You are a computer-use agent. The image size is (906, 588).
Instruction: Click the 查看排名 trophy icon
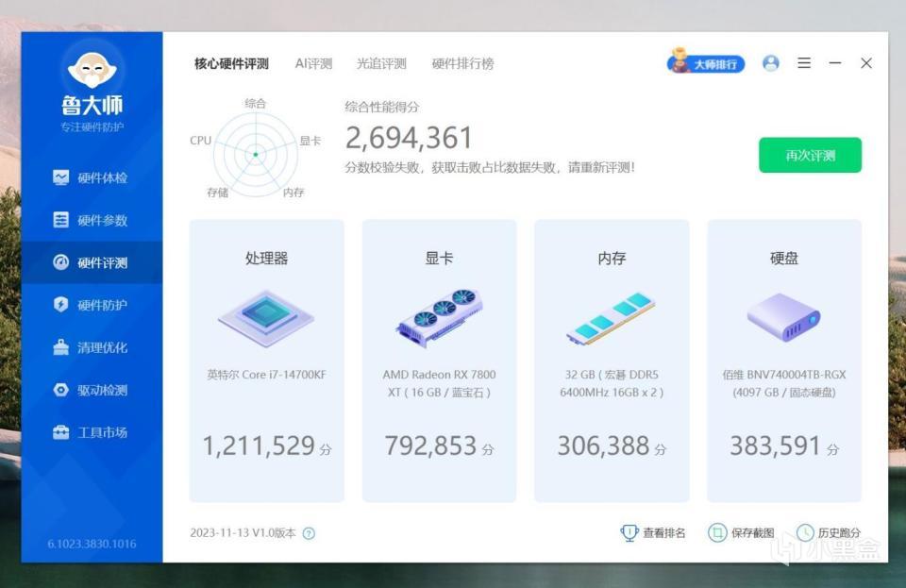pyautogui.click(x=629, y=532)
